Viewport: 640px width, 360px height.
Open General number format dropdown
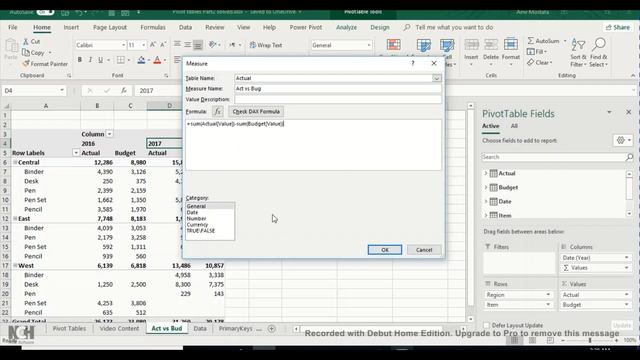tap(369, 45)
